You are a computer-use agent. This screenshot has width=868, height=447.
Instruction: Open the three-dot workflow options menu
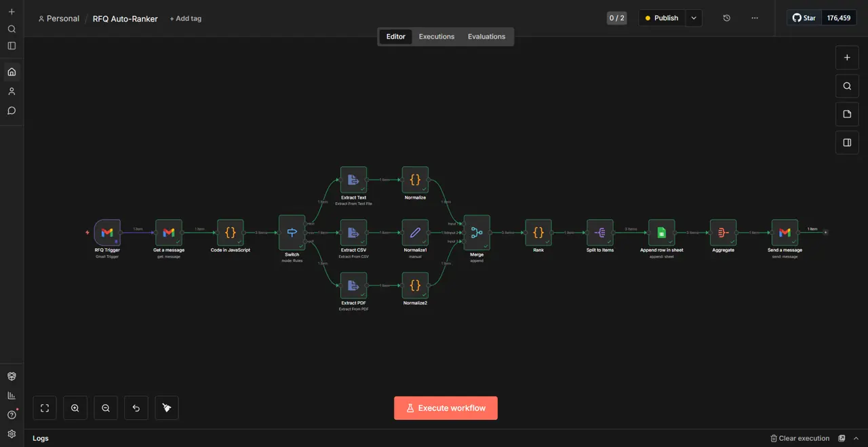755,18
